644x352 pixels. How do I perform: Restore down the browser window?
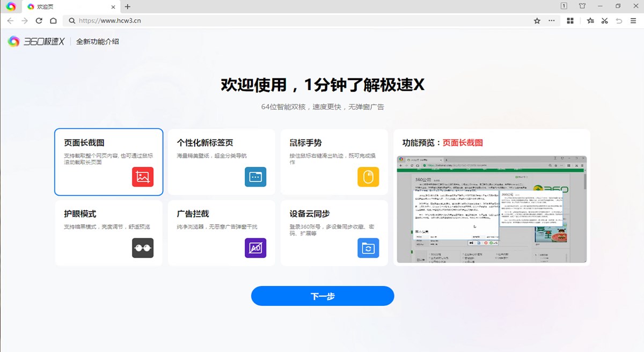coord(618,6)
